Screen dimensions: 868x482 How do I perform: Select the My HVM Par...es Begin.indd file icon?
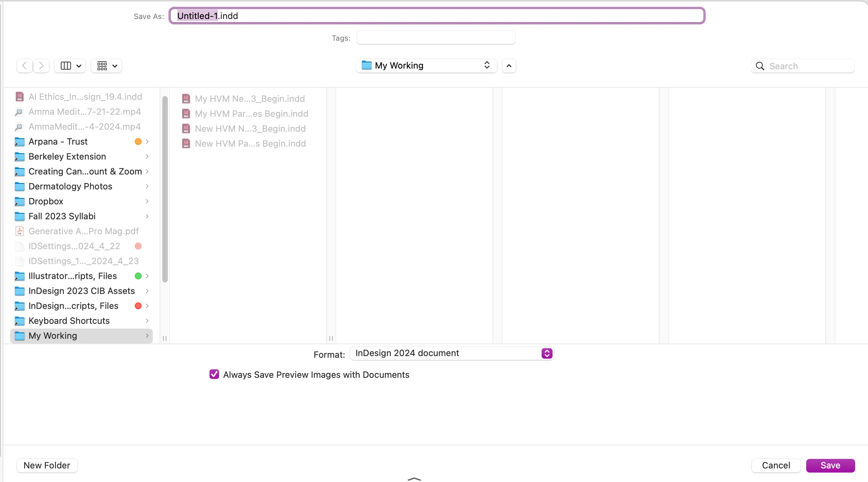pyautogui.click(x=186, y=114)
